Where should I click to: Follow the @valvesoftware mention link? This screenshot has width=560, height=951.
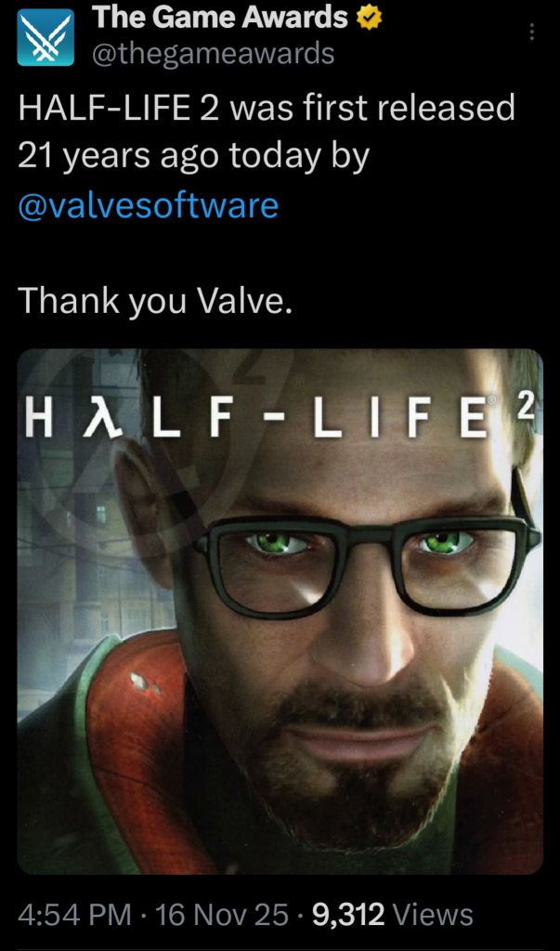[x=148, y=205]
